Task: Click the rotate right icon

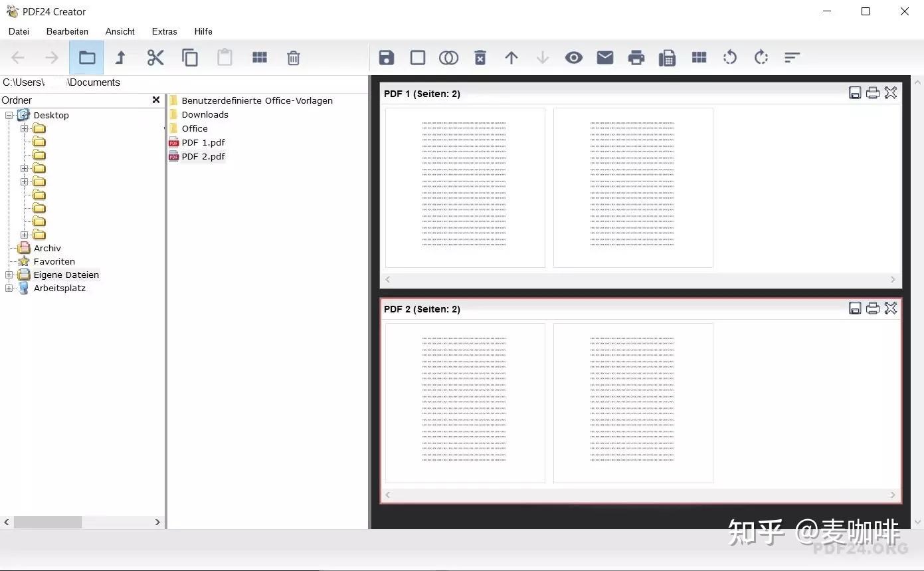Action: coord(761,58)
